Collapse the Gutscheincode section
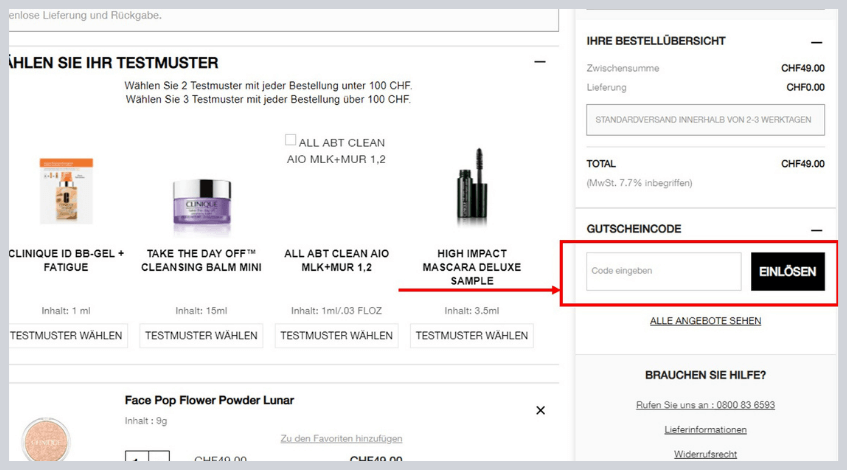The height and width of the screenshot is (470, 847). point(816,230)
